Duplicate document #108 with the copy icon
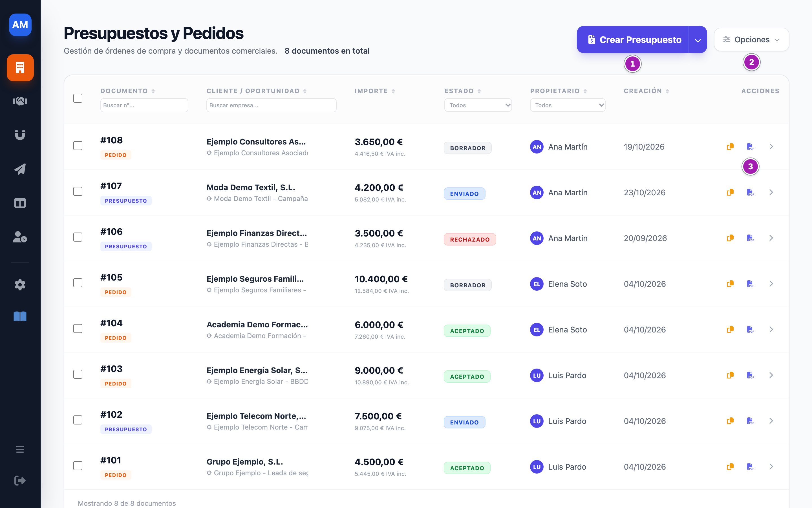 pyautogui.click(x=730, y=146)
